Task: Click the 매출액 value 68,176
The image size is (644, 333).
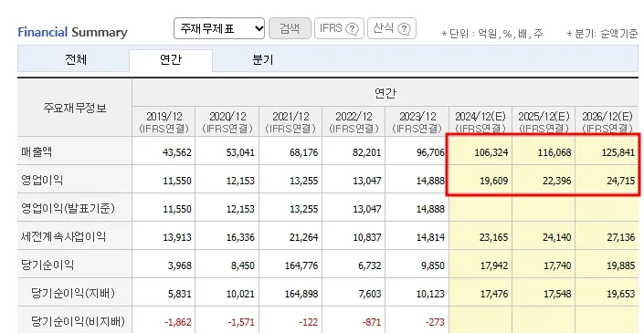Action: coord(304,153)
